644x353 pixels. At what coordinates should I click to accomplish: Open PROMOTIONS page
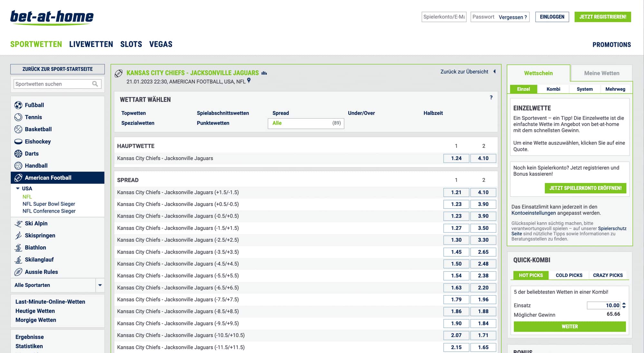pos(611,45)
